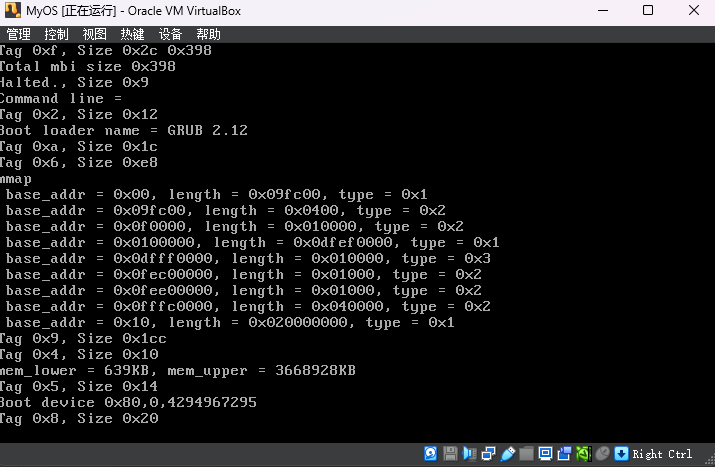Click the green turtle CPU status icon

584,454
